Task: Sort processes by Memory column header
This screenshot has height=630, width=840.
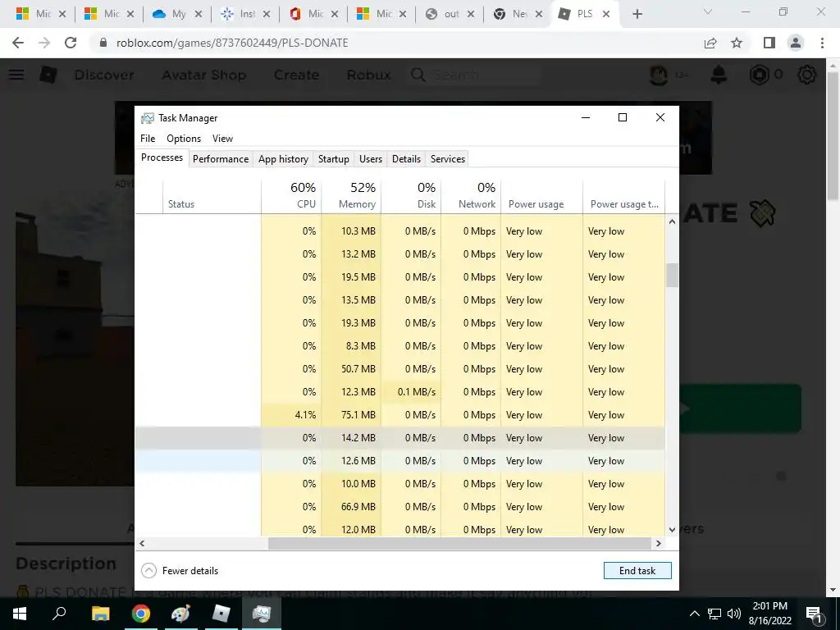Action: pos(351,196)
